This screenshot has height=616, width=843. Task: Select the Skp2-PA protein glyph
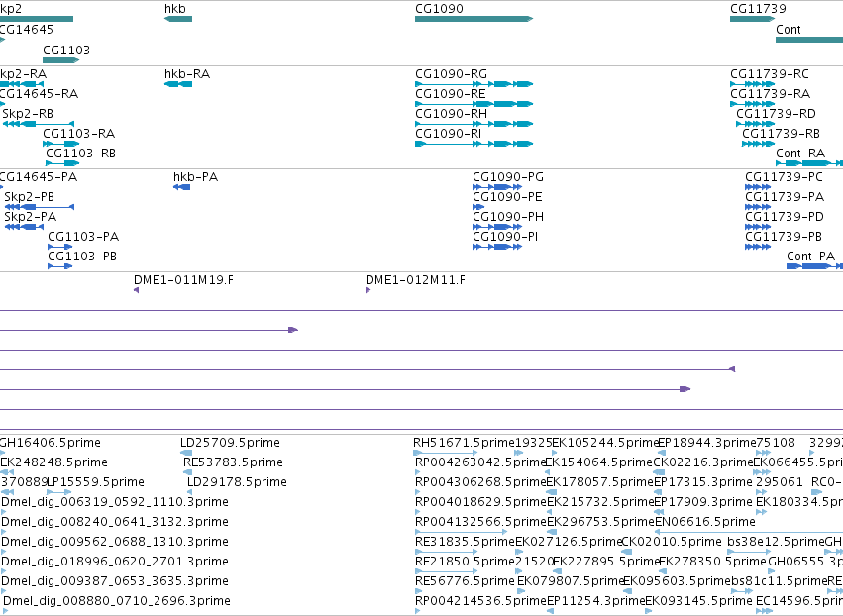point(24,227)
